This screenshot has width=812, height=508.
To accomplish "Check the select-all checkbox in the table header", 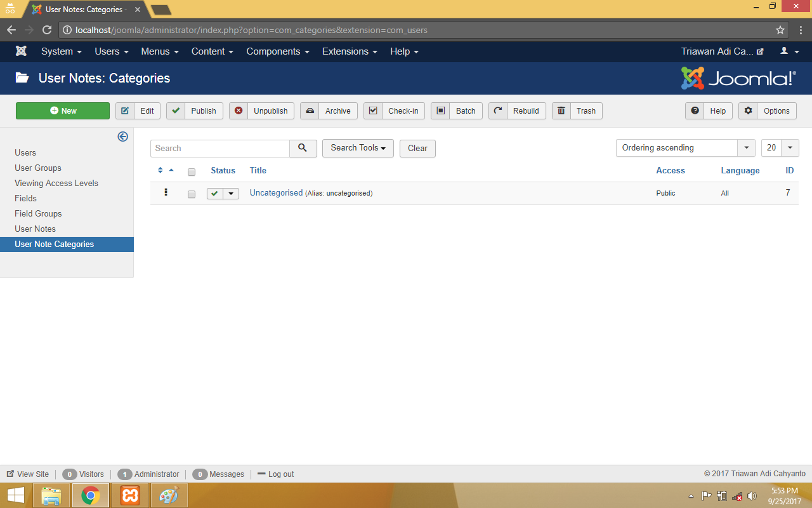I will [x=192, y=171].
